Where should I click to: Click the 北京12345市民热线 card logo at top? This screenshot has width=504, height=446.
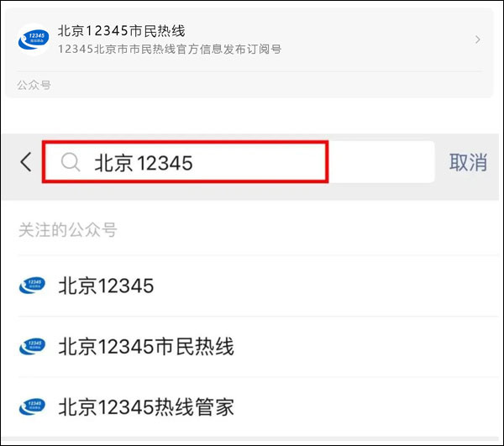point(33,39)
